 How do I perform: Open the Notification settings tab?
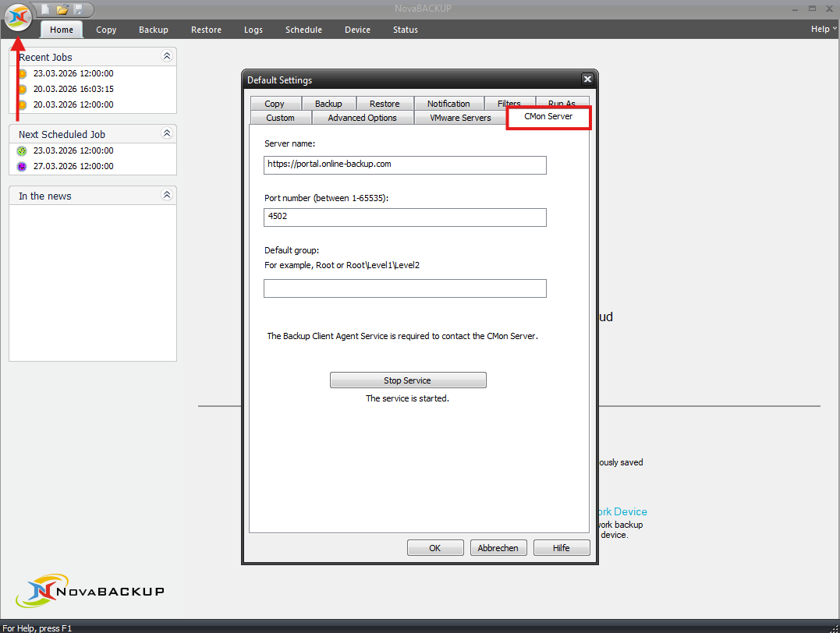coord(448,104)
